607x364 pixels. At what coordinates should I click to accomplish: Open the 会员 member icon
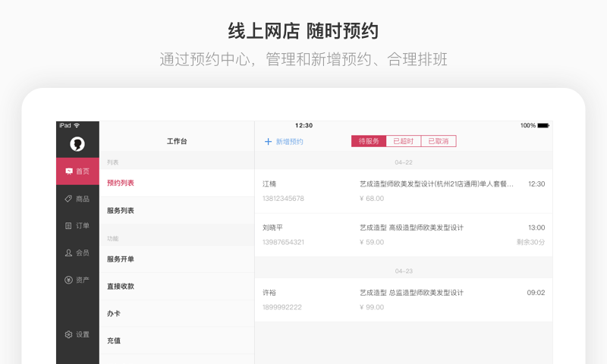[x=68, y=253]
